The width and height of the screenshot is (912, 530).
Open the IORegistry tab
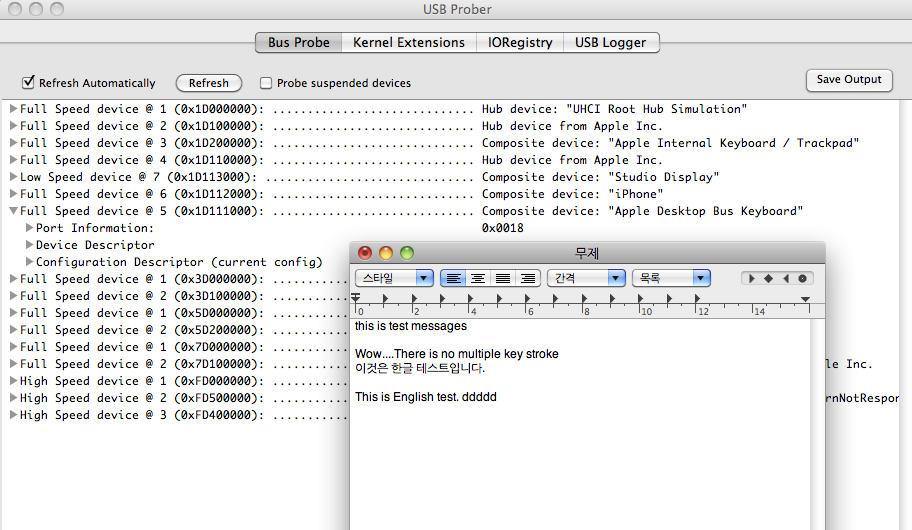tap(519, 42)
